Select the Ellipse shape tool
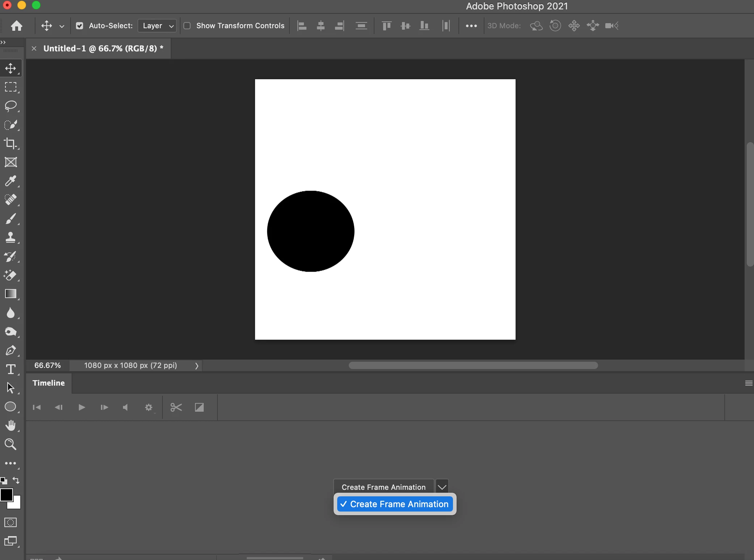754x560 pixels. tap(10, 407)
